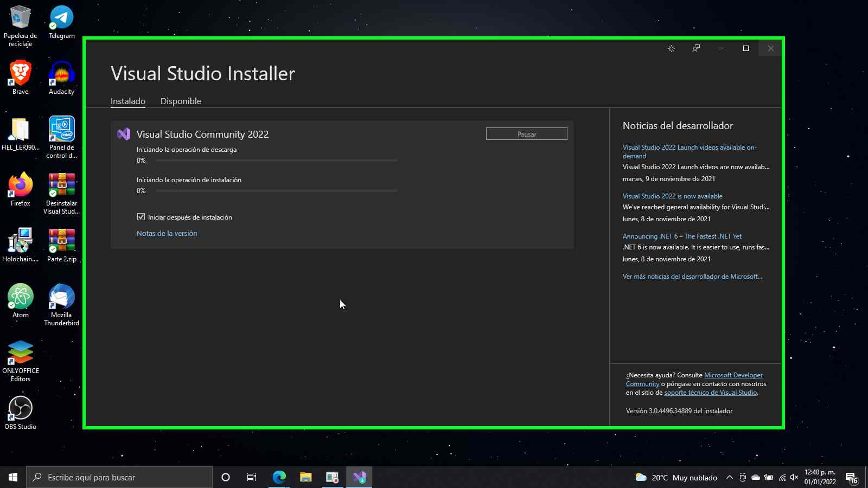Image resolution: width=868 pixels, height=488 pixels.
Task: Open Notas de la versión link
Action: click(x=167, y=233)
